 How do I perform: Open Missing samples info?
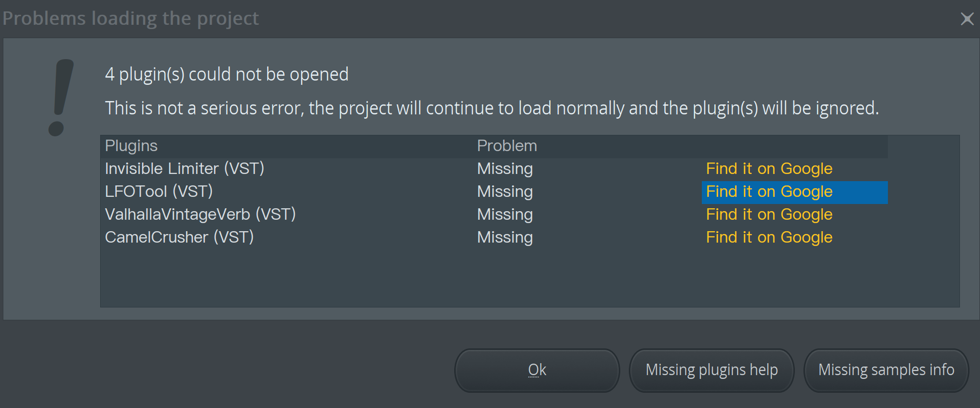[x=886, y=370]
